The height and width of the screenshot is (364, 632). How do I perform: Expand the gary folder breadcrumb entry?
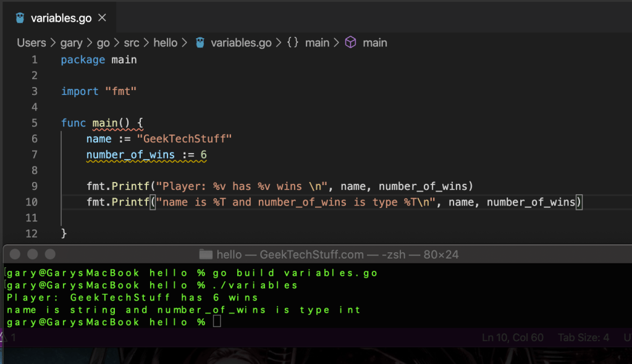pos(72,43)
